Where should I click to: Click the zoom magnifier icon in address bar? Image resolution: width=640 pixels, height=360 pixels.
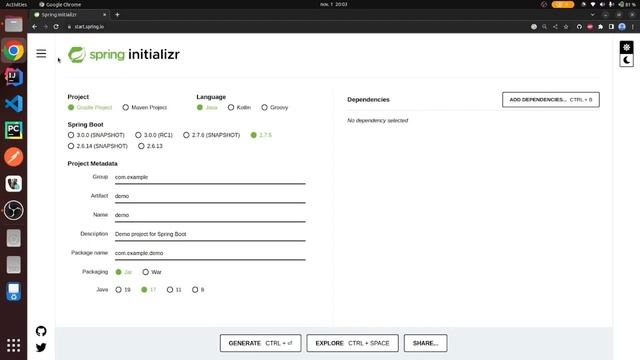(544, 27)
